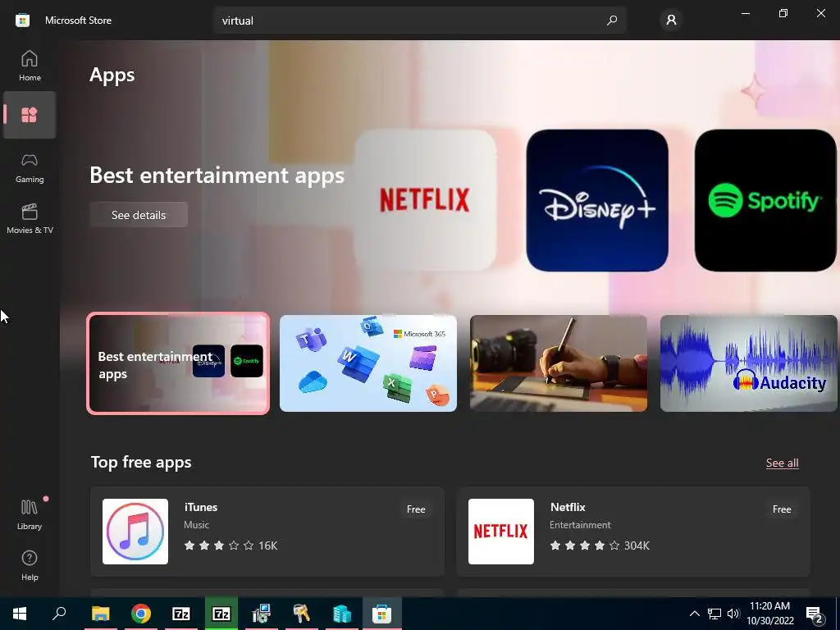Open Movies & TV section
This screenshot has height=630, width=840.
(30, 218)
